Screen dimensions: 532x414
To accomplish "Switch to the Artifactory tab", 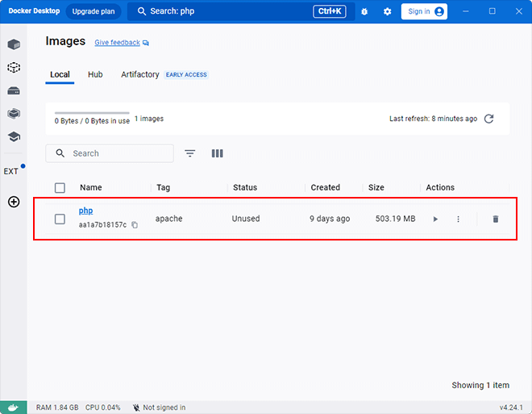I will 139,74.
